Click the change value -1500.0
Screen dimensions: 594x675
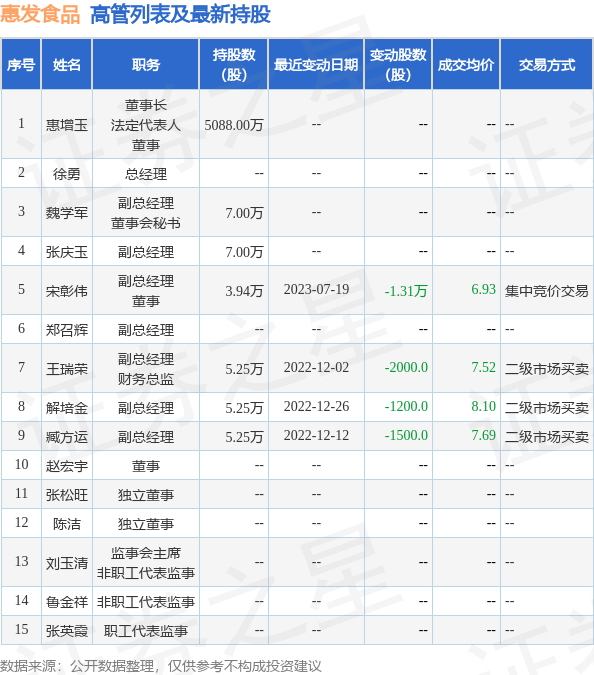[406, 435]
